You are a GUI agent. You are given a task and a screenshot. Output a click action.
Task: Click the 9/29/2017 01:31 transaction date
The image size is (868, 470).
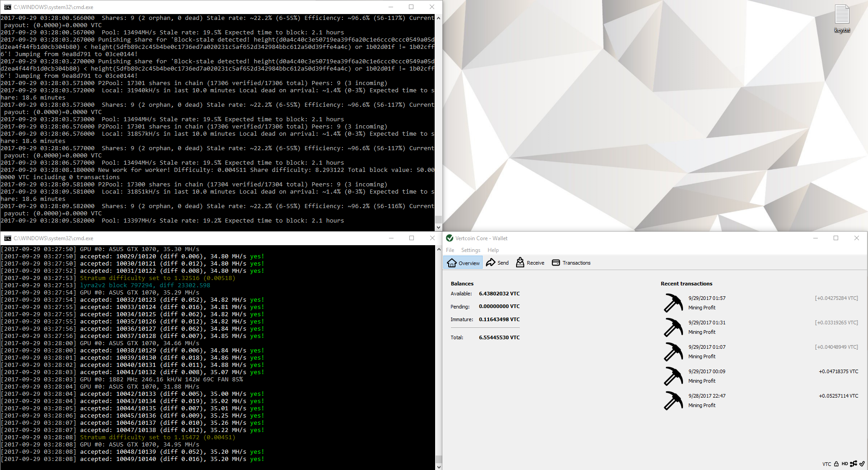pos(707,323)
